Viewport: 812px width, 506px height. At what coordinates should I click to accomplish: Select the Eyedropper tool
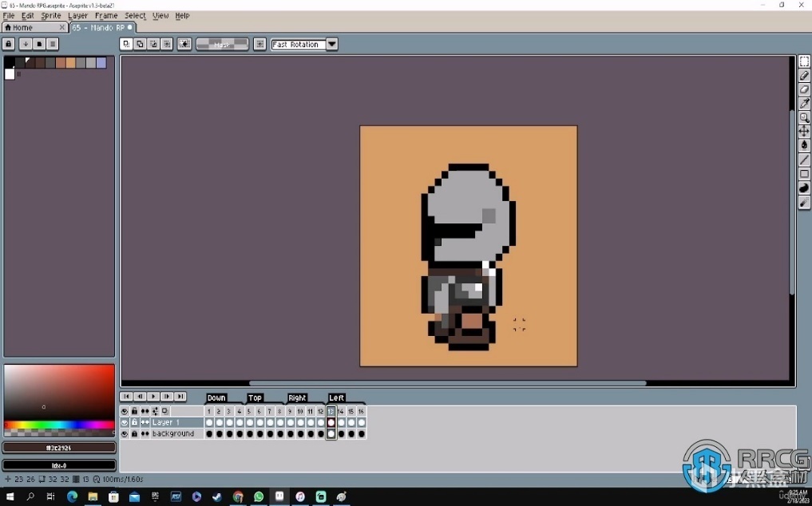tap(804, 104)
